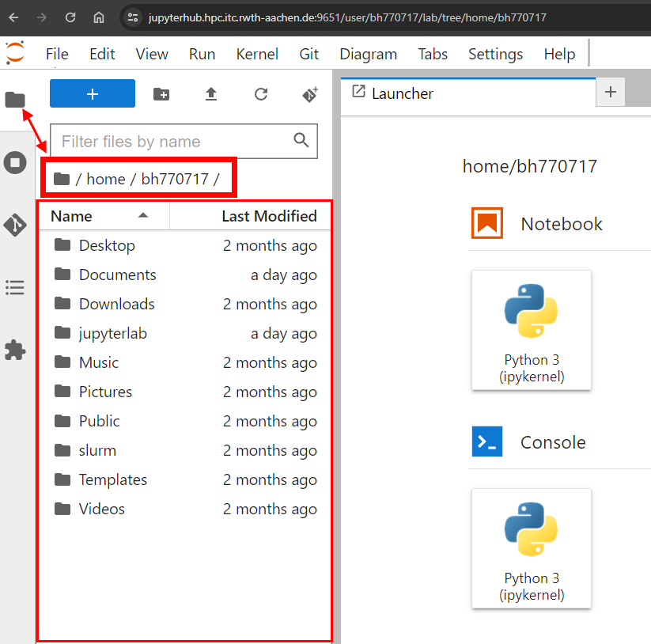Open the Extension Manager puzzle icon
Screen dimensions: 651x644
(x=15, y=350)
